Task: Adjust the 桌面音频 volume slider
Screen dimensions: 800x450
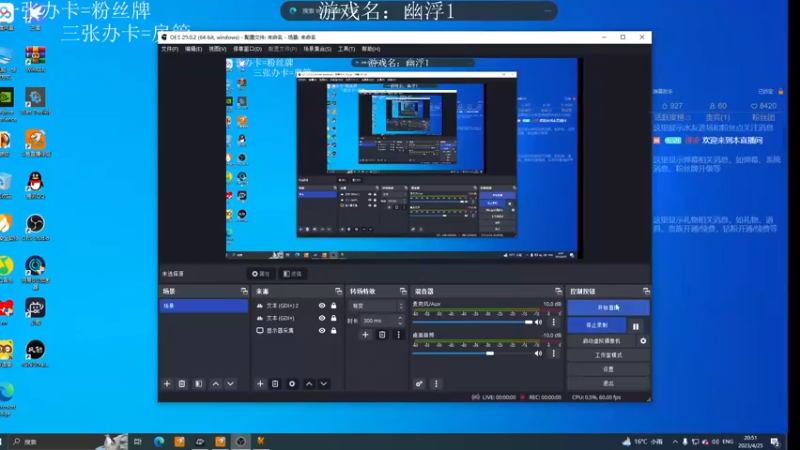Action: (x=472, y=353)
